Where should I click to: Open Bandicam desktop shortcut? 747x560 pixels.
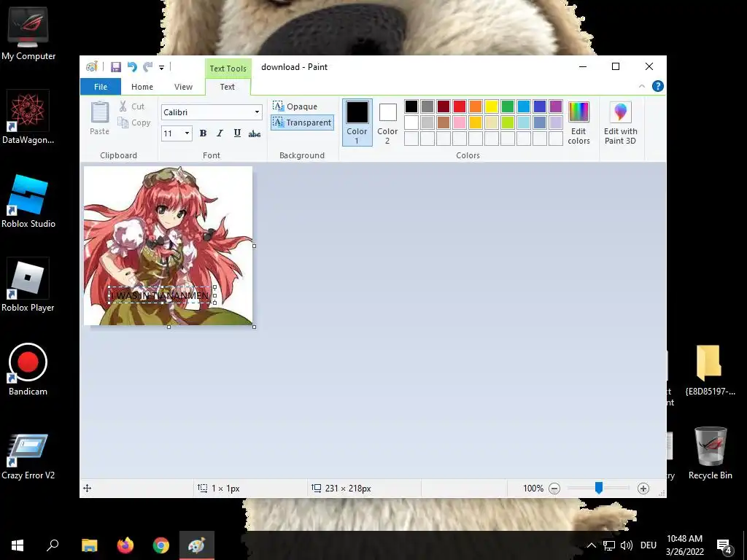(28, 369)
